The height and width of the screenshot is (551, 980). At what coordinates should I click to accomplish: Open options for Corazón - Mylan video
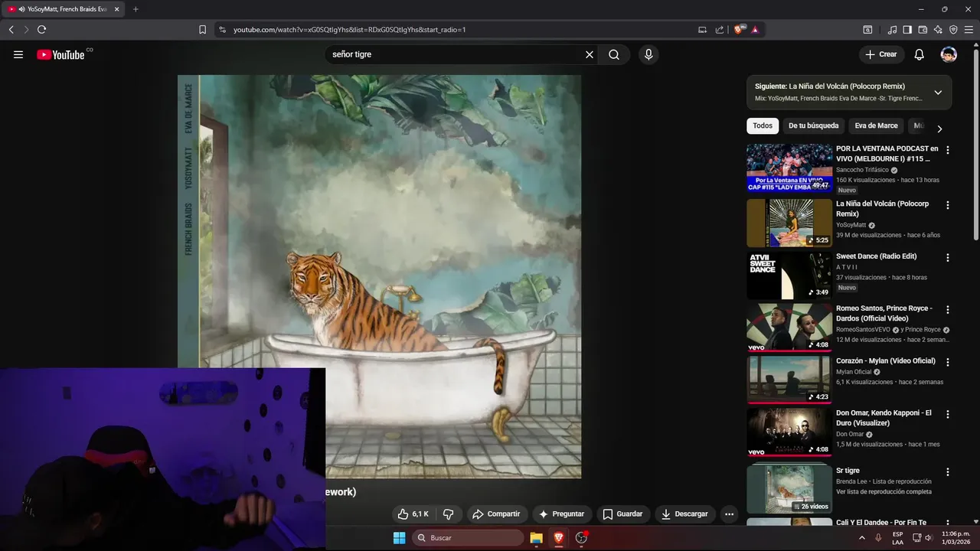pos(948,362)
